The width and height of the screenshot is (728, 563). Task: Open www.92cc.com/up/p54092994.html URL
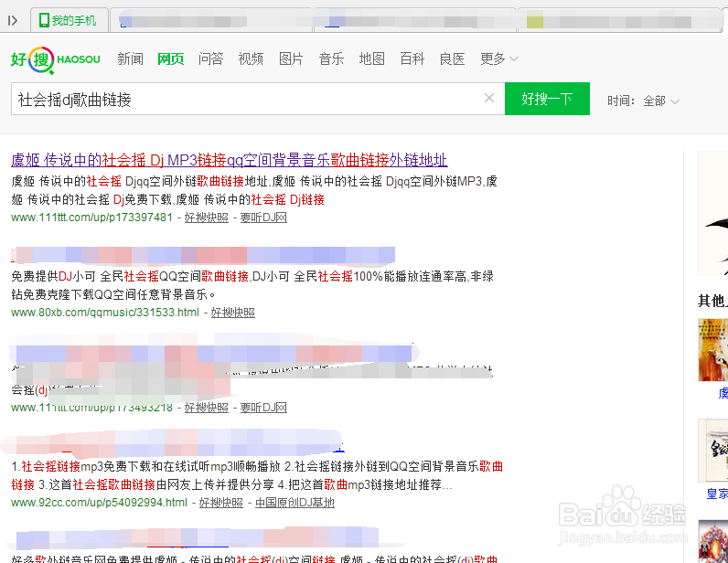click(100, 503)
